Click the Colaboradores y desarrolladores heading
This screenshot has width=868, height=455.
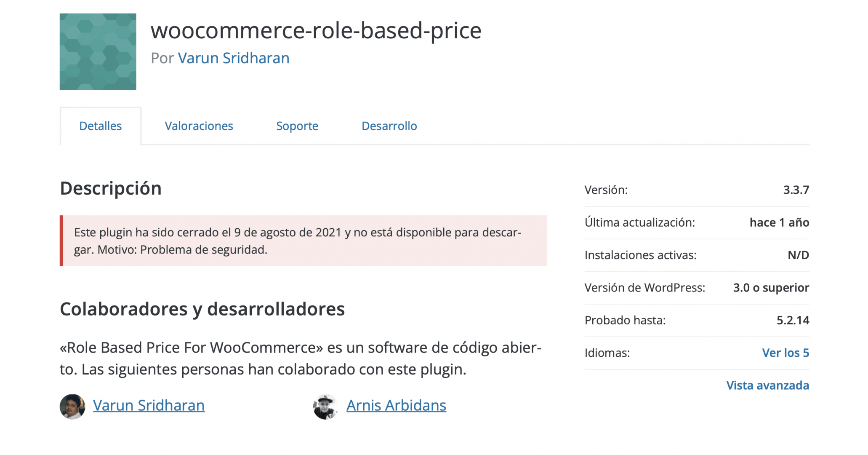click(x=202, y=309)
